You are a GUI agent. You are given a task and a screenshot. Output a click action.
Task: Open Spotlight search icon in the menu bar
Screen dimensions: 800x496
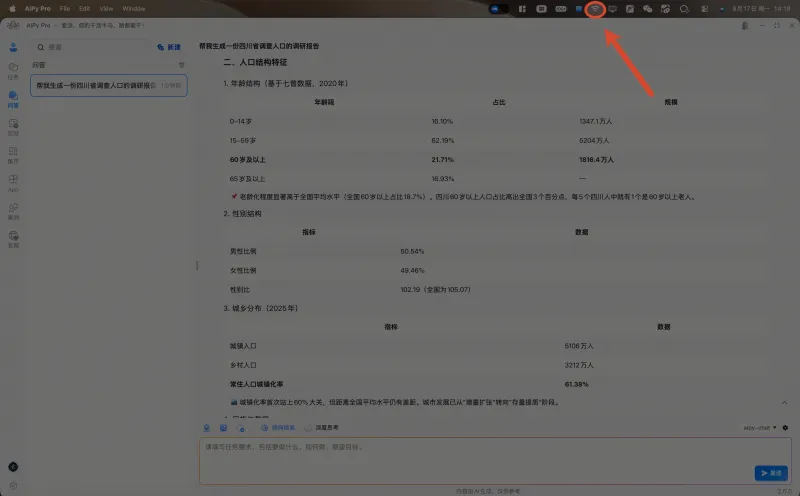[684, 9]
